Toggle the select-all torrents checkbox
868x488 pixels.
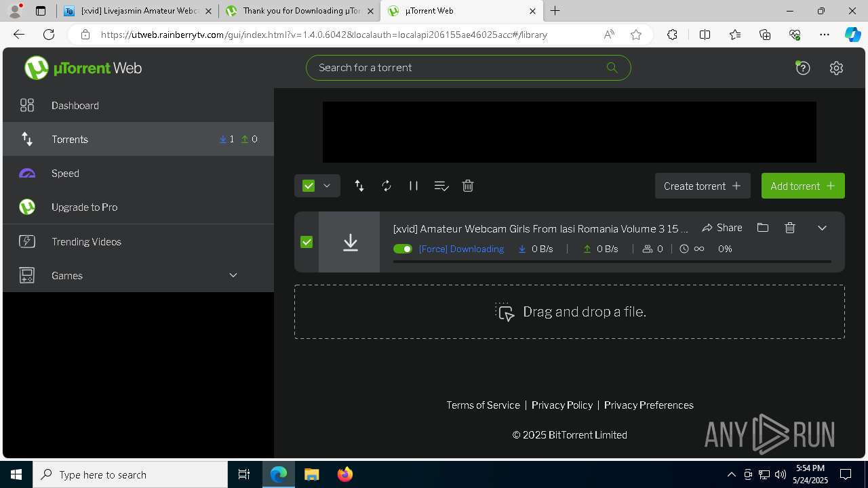point(309,186)
